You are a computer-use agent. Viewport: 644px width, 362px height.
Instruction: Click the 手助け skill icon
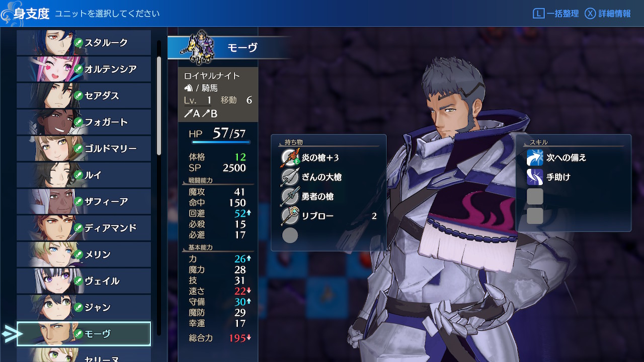click(535, 177)
